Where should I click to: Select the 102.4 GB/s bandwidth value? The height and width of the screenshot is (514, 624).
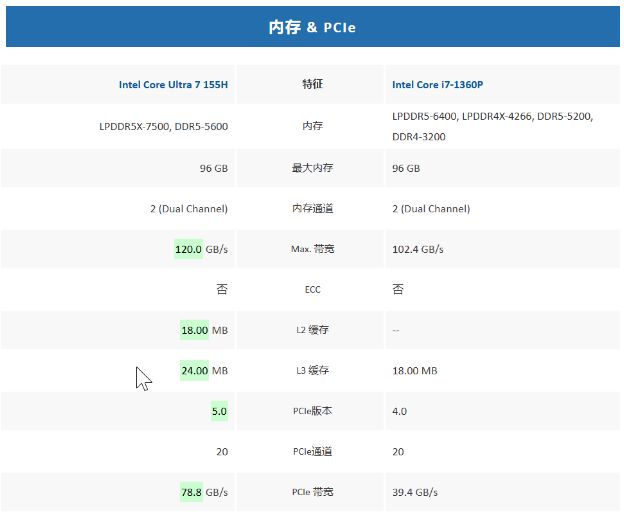coord(417,249)
